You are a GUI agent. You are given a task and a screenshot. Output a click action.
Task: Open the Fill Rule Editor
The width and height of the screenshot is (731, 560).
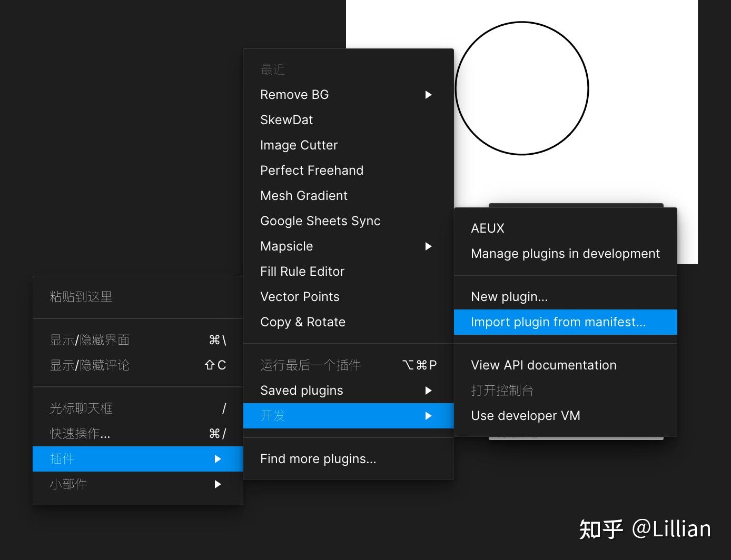[x=302, y=271]
